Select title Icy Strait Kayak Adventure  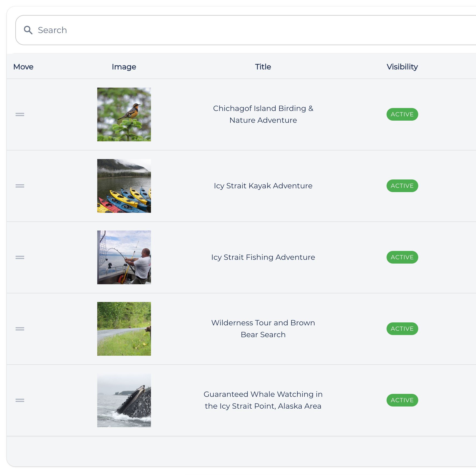coord(263,186)
